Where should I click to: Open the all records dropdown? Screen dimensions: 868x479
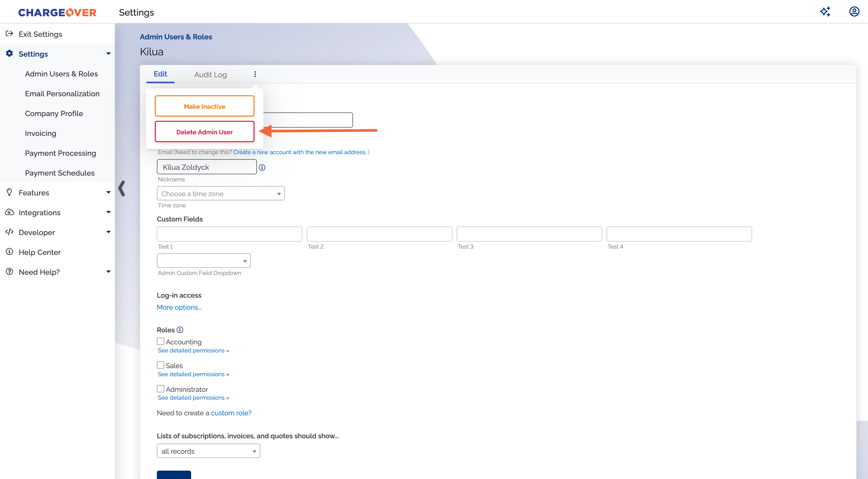pyautogui.click(x=208, y=451)
